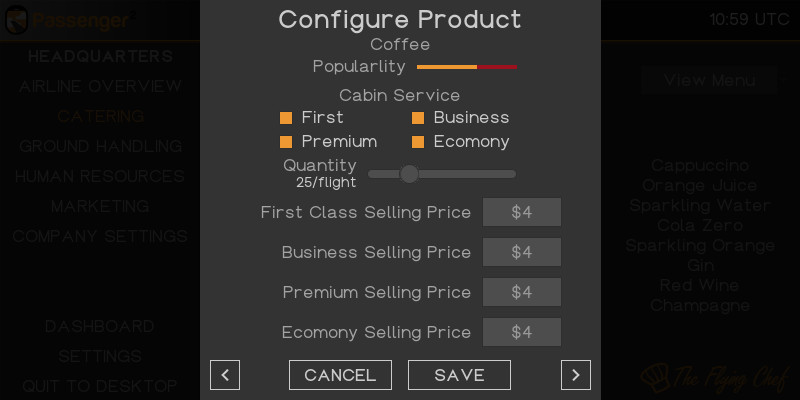This screenshot has height=400, width=800.
Task: Toggle Premium cabin service checkbox
Action: pos(286,142)
